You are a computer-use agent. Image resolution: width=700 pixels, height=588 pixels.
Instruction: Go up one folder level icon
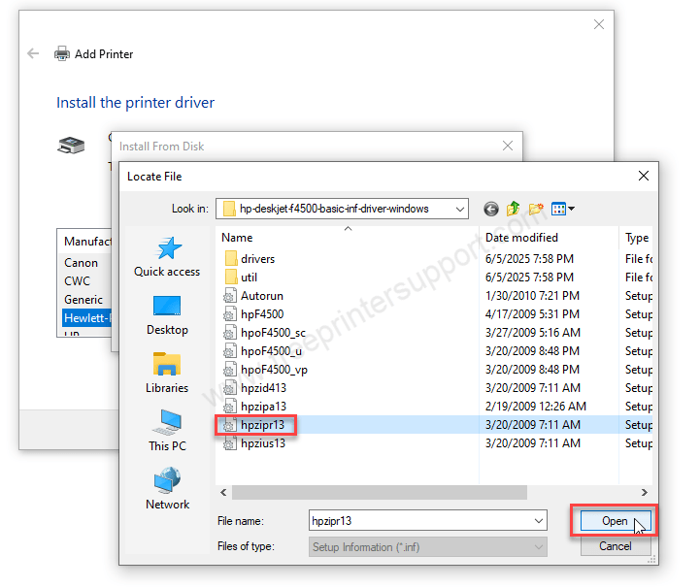tap(514, 209)
